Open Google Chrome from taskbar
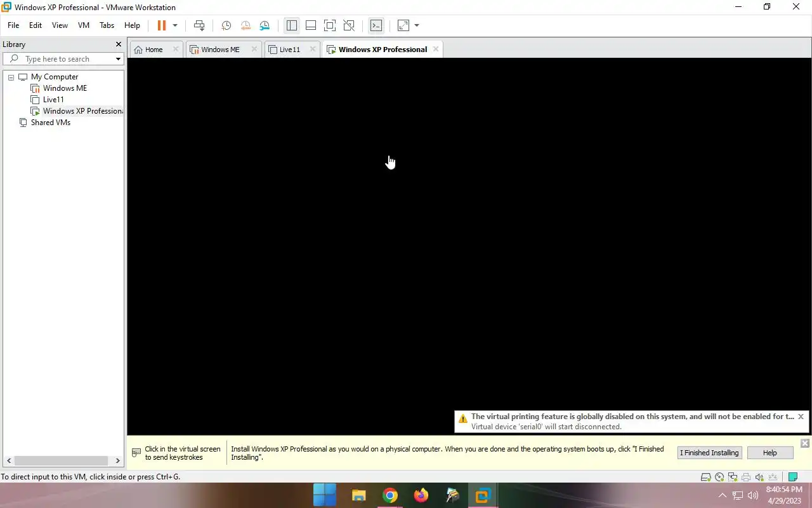Screen dimensions: 812x508 [390, 495]
